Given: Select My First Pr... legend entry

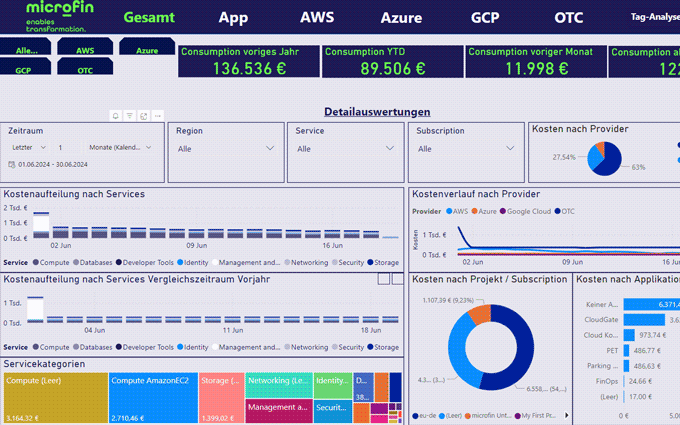Looking at the screenshot, I should tap(535, 415).
